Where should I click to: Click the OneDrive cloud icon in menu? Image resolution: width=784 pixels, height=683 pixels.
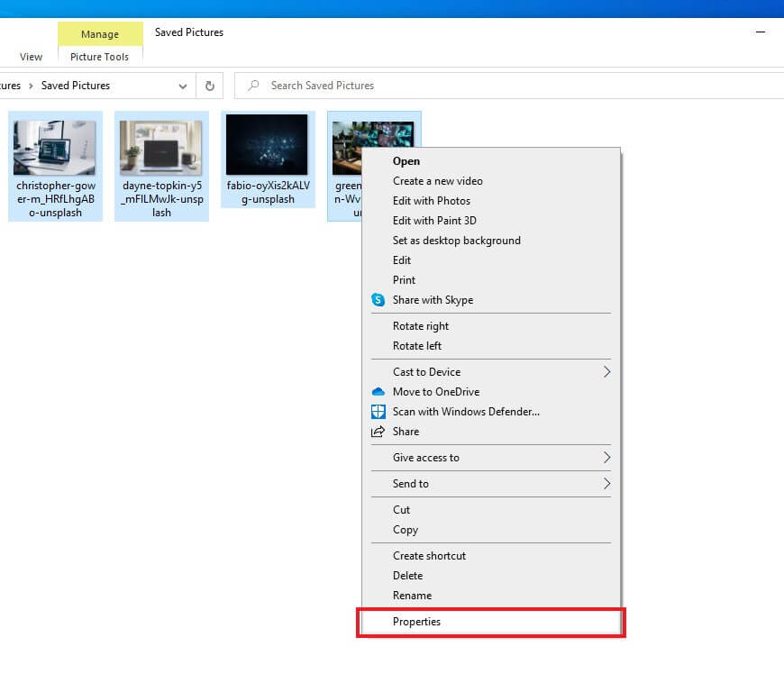[x=378, y=392]
